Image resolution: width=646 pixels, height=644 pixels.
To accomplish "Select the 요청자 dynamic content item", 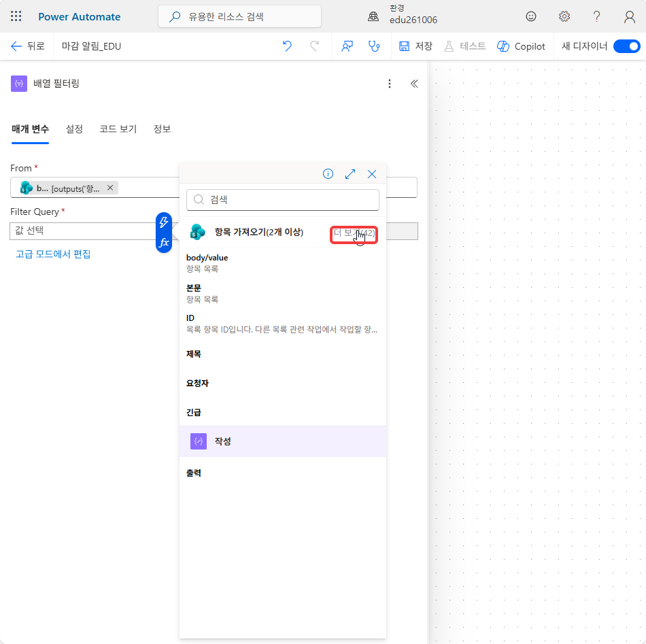I will tap(283, 383).
